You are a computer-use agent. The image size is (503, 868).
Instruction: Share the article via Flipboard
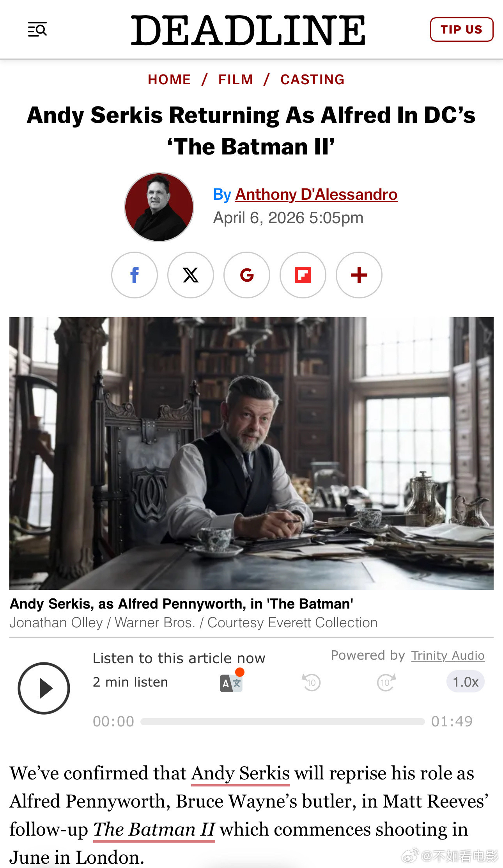pyautogui.click(x=303, y=275)
